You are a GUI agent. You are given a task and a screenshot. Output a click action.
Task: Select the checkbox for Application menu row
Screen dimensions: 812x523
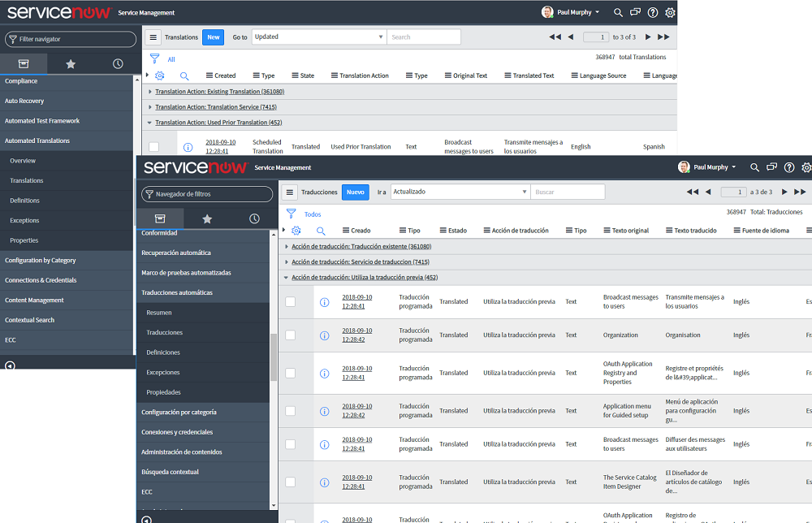tap(290, 412)
